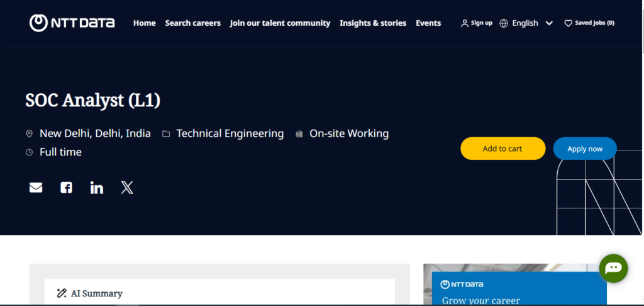Click the building icon beside On-site Working

click(x=299, y=133)
